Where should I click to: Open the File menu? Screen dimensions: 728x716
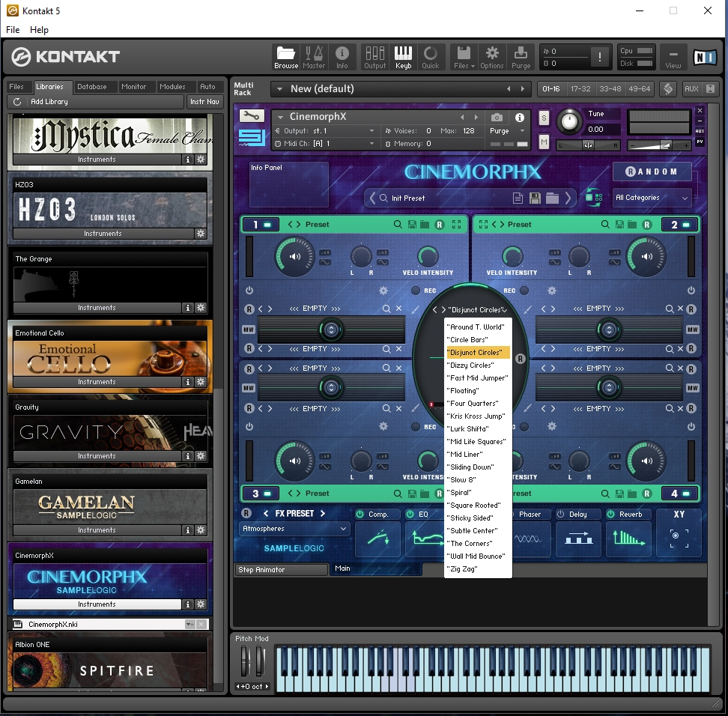13,30
